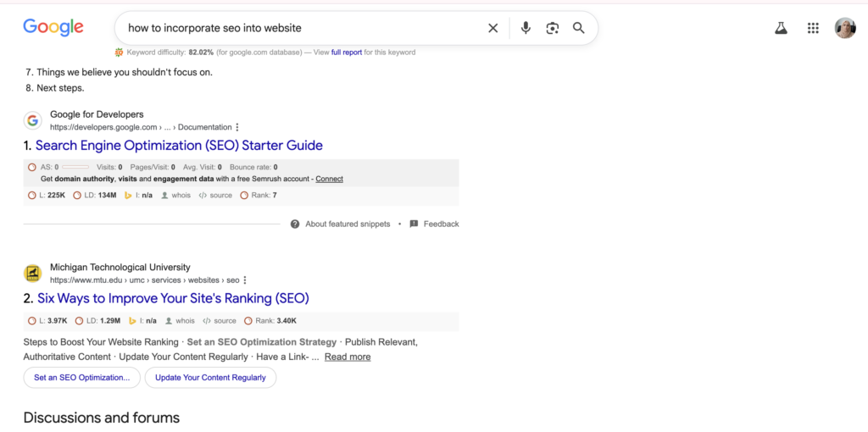Click the Google for Developers site name

[97, 114]
